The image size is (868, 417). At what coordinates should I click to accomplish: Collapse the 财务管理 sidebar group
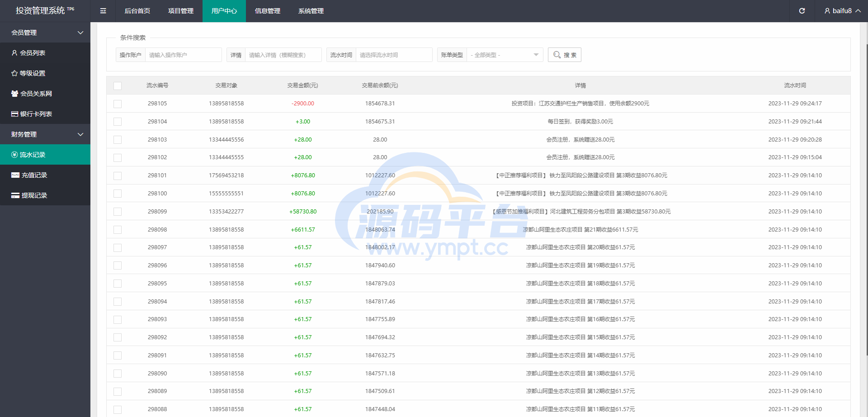point(45,134)
